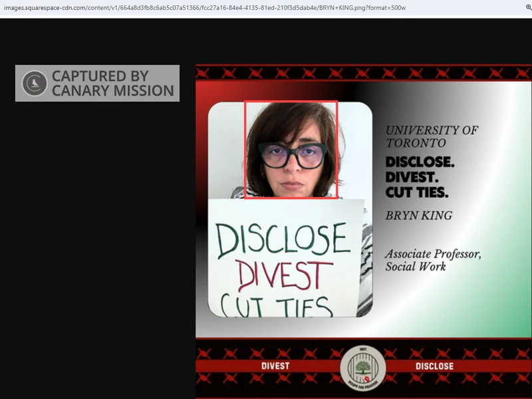Click the UNIVERSITY OF TORONTO heading
Image resolution: width=532 pixels, height=399 pixels.
pyautogui.click(x=432, y=136)
